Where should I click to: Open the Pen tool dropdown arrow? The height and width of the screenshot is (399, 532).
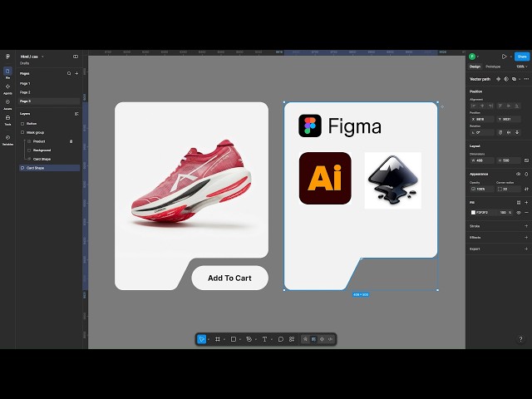[x=256, y=339]
